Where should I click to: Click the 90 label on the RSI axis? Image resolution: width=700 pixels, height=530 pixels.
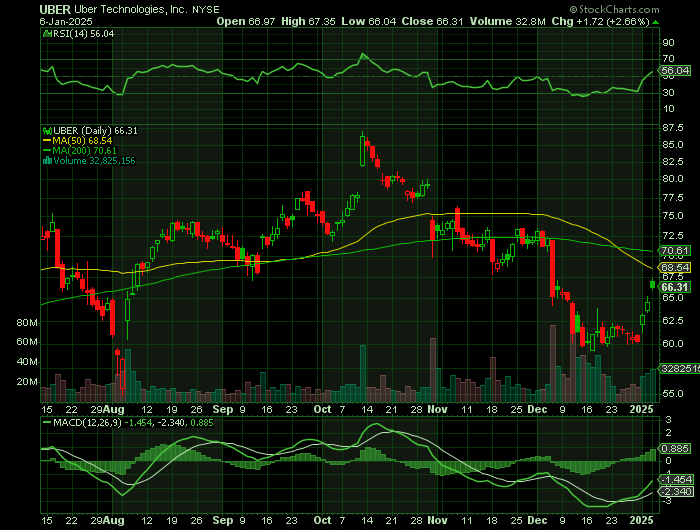[x=668, y=43]
